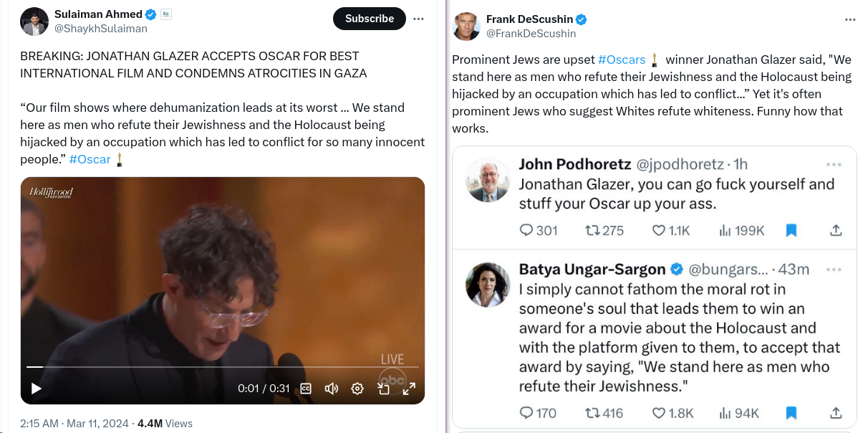
Task: Toggle closed captions on the video
Action: coord(306,389)
